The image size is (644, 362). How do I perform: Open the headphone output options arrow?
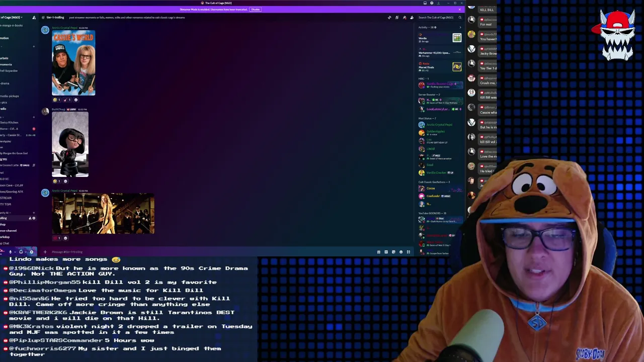point(26,252)
